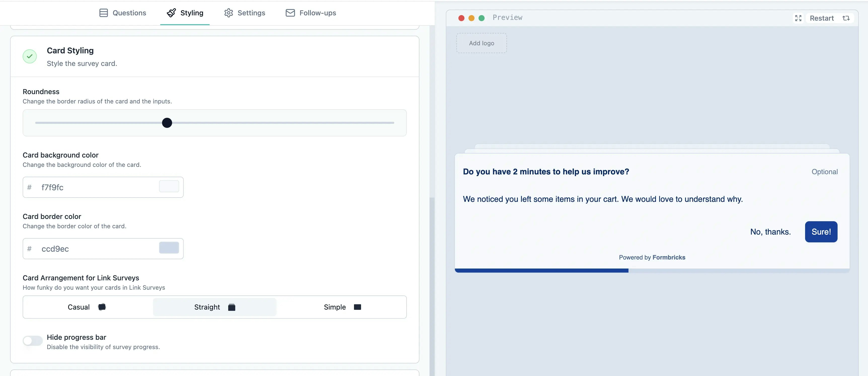Click the Casual card arrangement icon
The image size is (868, 376).
pos(102,307)
